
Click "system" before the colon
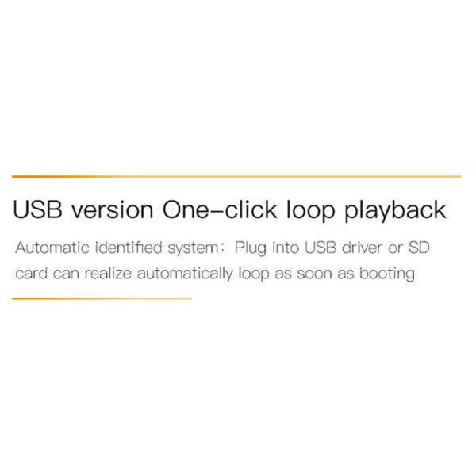[193, 248]
